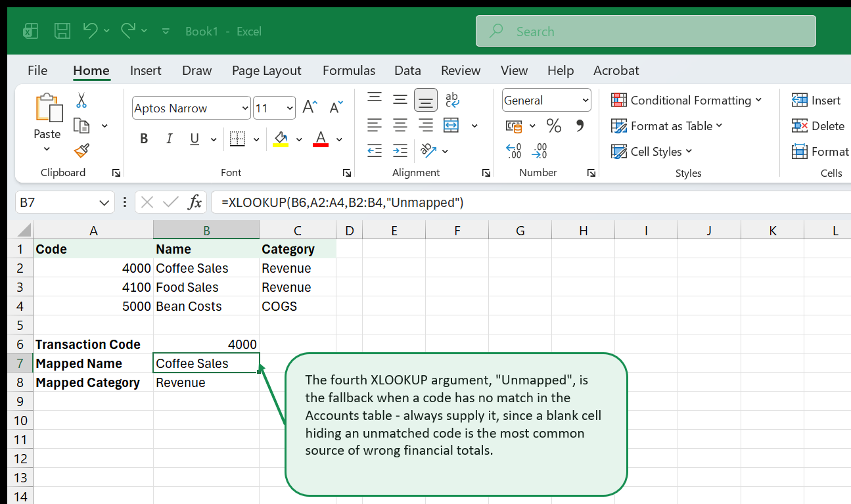851x504 pixels.
Task: Click Format cells button
Action: [820, 151]
